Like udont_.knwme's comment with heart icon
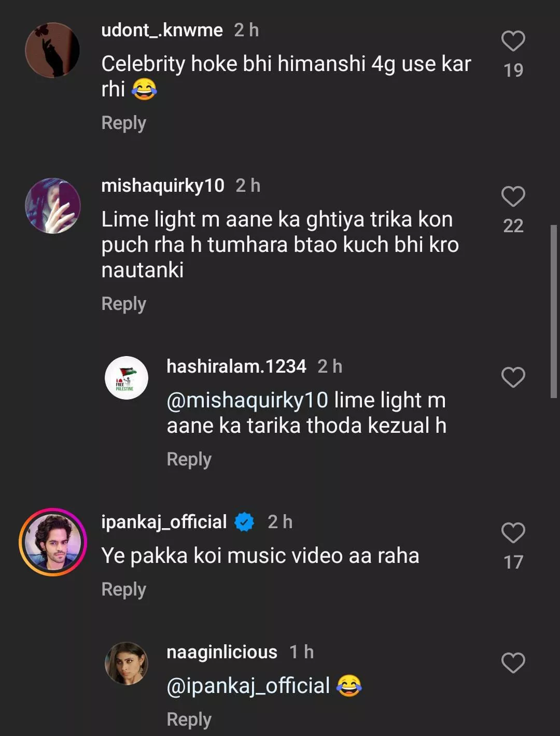The height and width of the screenshot is (736, 560). click(513, 41)
